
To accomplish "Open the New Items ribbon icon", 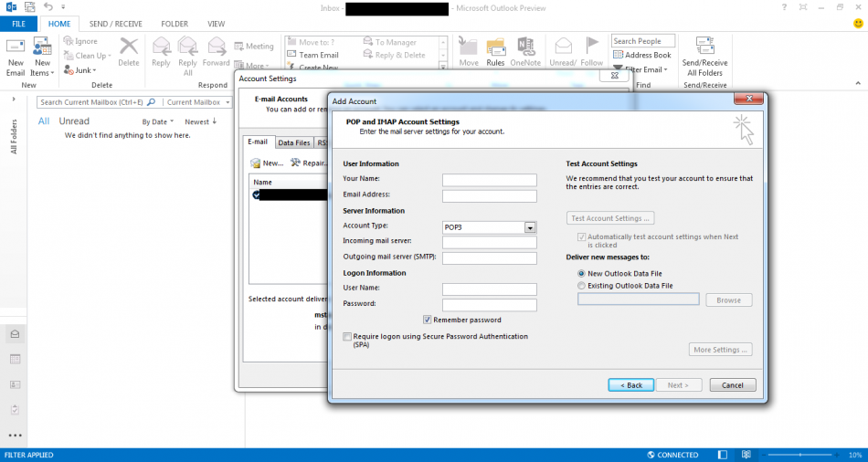I will click(42, 47).
